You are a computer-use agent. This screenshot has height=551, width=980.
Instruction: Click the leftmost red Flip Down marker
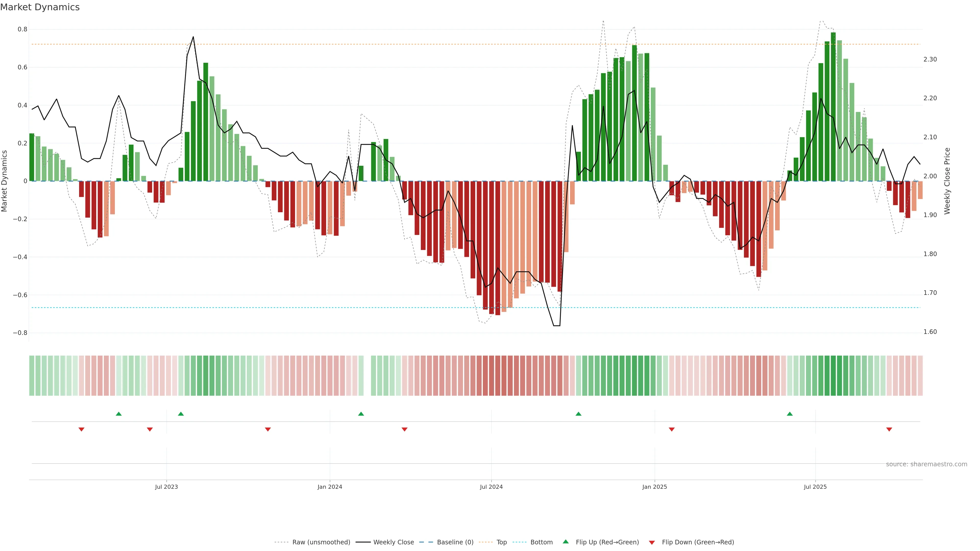pos(81,429)
